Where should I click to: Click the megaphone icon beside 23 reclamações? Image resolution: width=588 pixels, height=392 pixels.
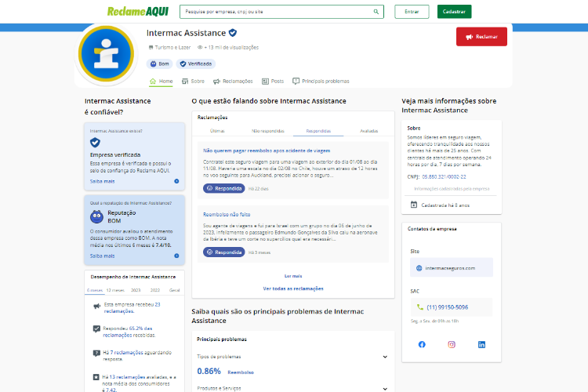(96, 306)
